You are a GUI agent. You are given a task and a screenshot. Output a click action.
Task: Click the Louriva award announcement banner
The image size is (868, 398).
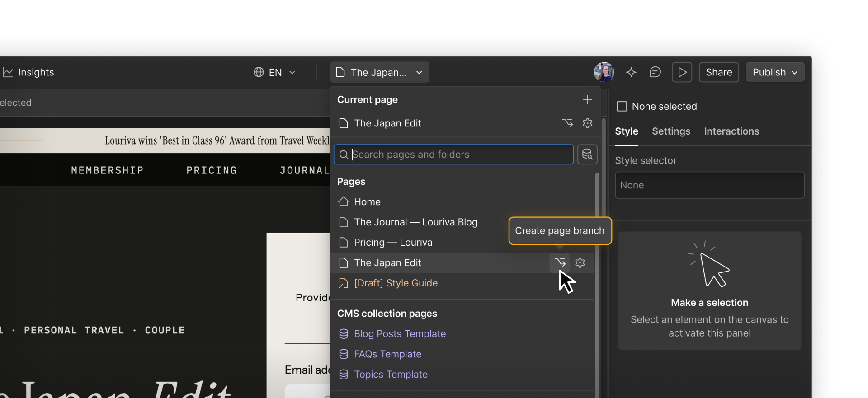tap(165, 140)
